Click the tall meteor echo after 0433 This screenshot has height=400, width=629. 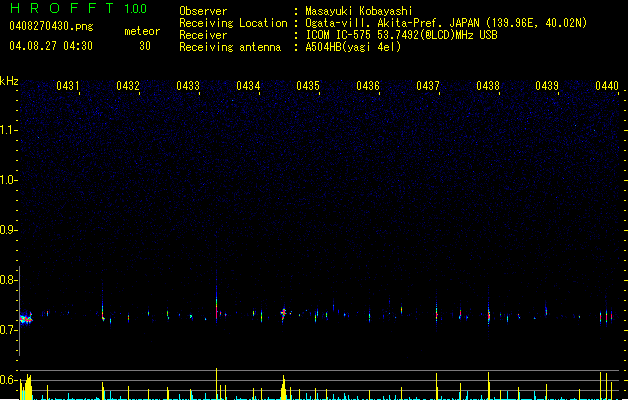tap(217, 299)
